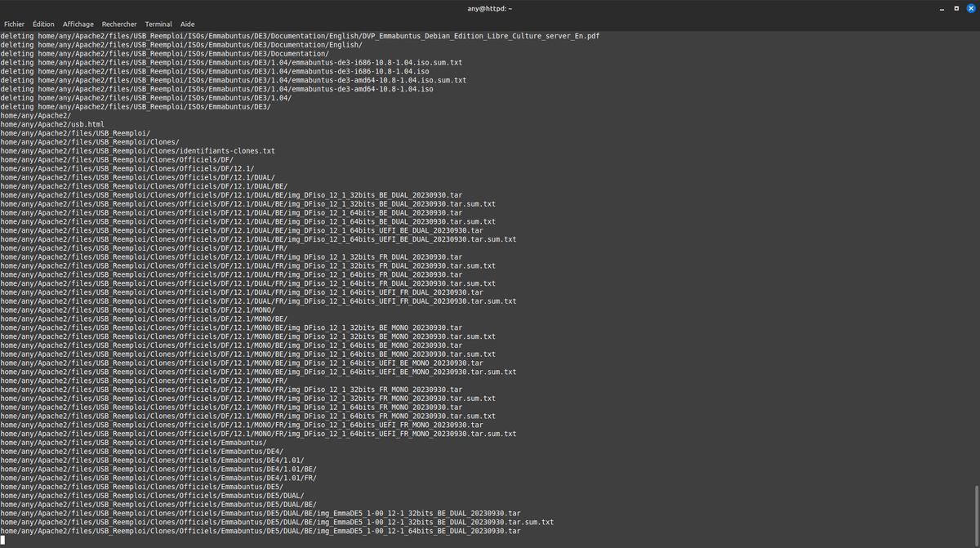Click the title bar reading any@httpd
This screenshot has height=548, width=980.
point(490,8)
